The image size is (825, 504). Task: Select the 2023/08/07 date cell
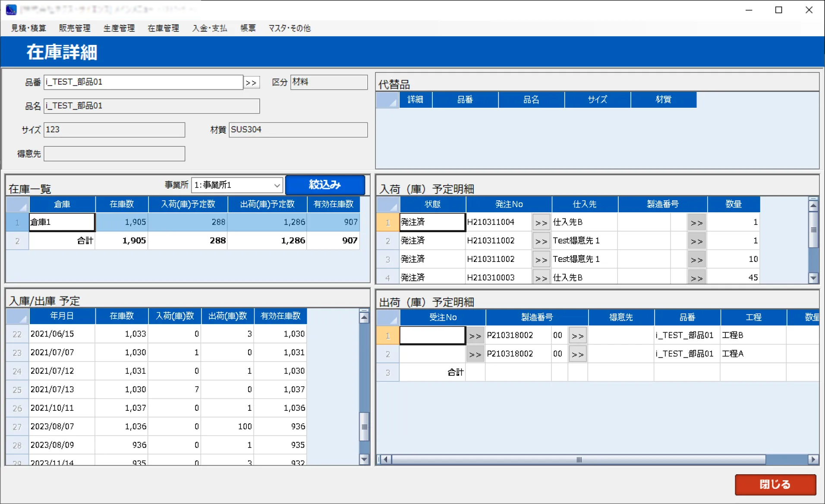(62, 427)
